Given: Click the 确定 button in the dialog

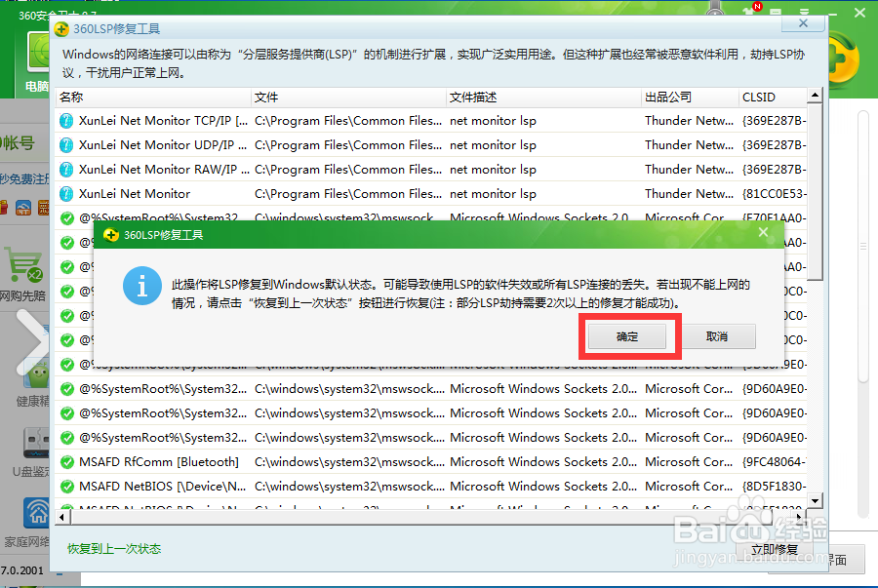Looking at the screenshot, I should [626, 336].
